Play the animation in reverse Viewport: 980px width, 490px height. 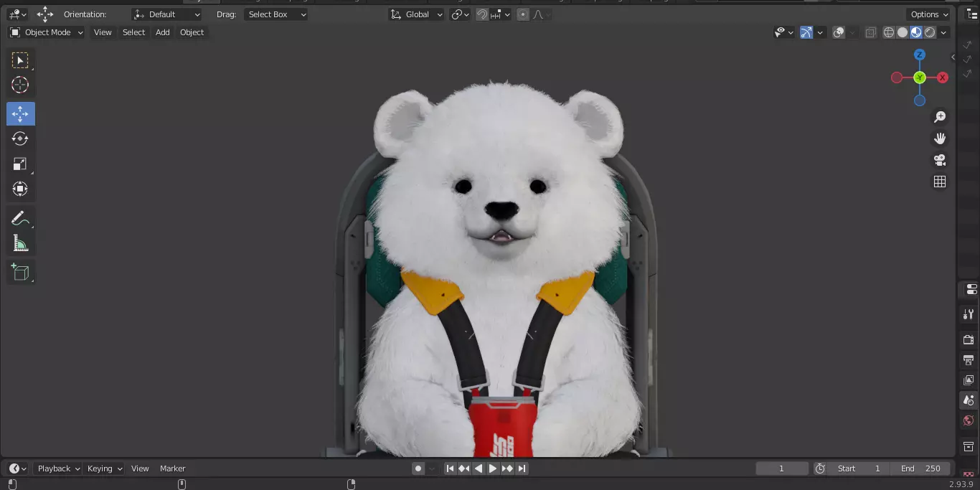pos(479,468)
